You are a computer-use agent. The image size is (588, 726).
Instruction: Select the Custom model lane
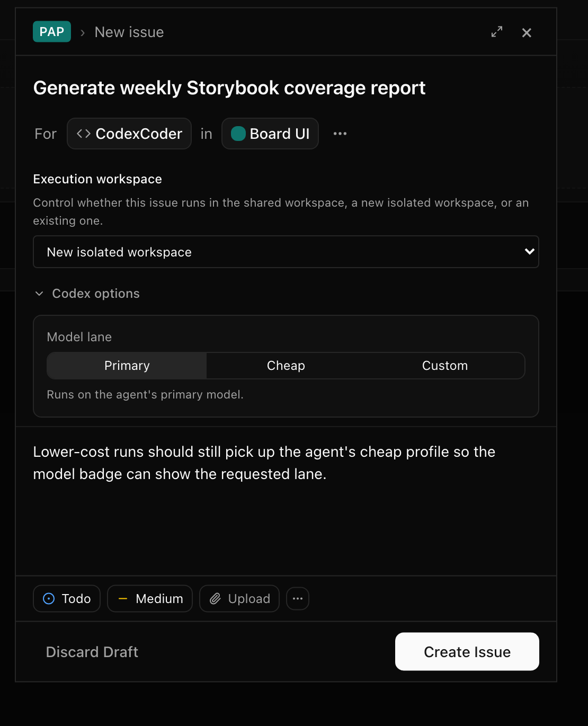(445, 366)
